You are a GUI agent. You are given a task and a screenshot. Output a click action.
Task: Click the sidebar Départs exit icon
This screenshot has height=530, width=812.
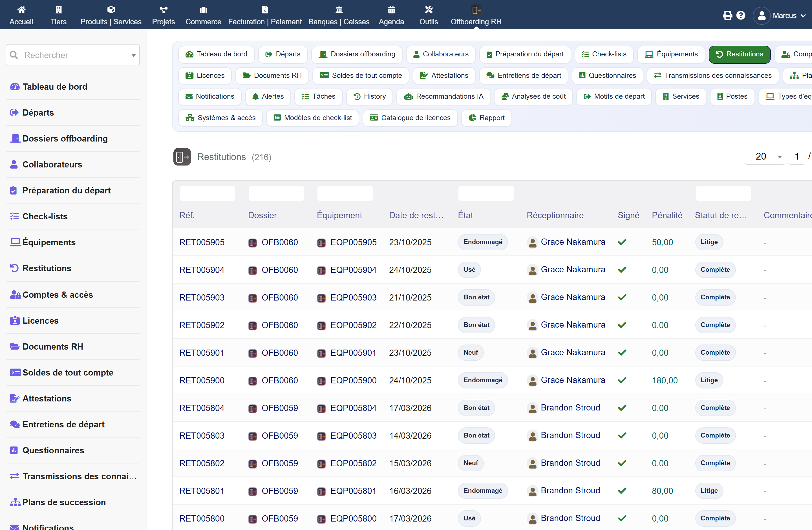click(14, 112)
